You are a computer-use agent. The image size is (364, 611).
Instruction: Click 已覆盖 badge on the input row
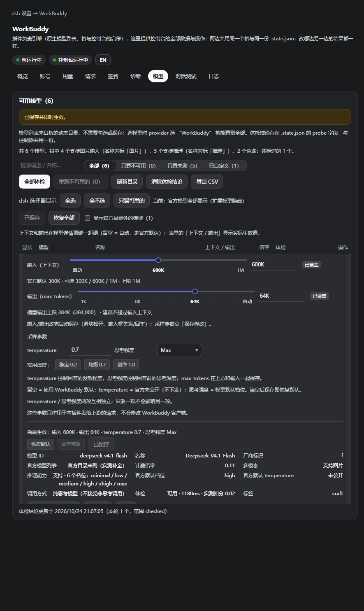(311, 265)
